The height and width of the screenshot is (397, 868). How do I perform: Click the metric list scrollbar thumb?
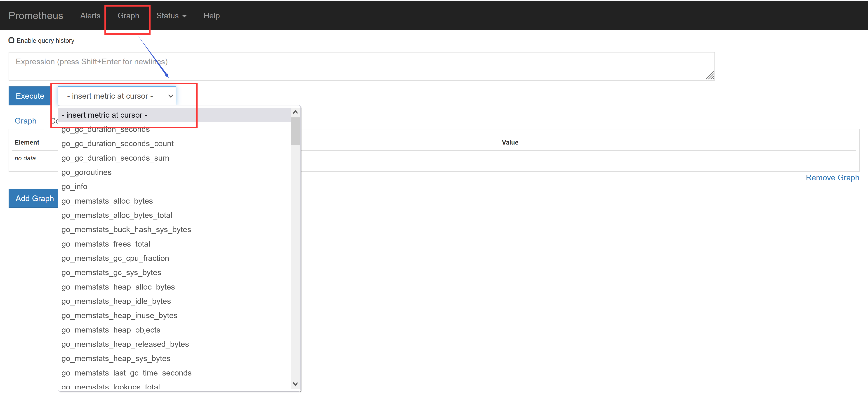point(295,131)
